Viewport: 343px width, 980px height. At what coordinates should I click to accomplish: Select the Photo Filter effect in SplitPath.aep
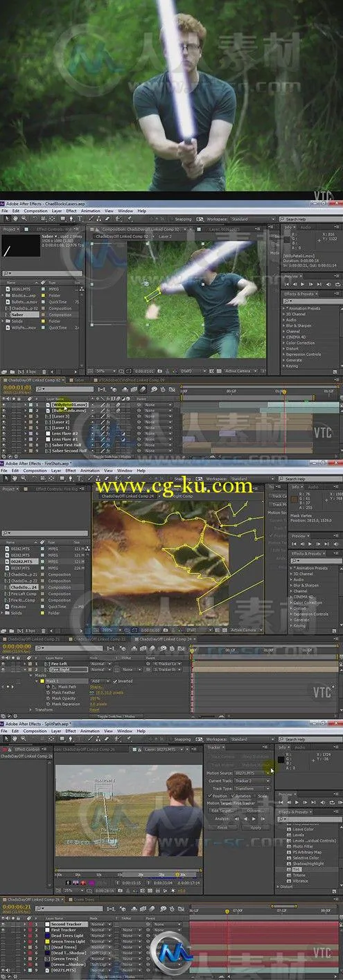click(303, 846)
